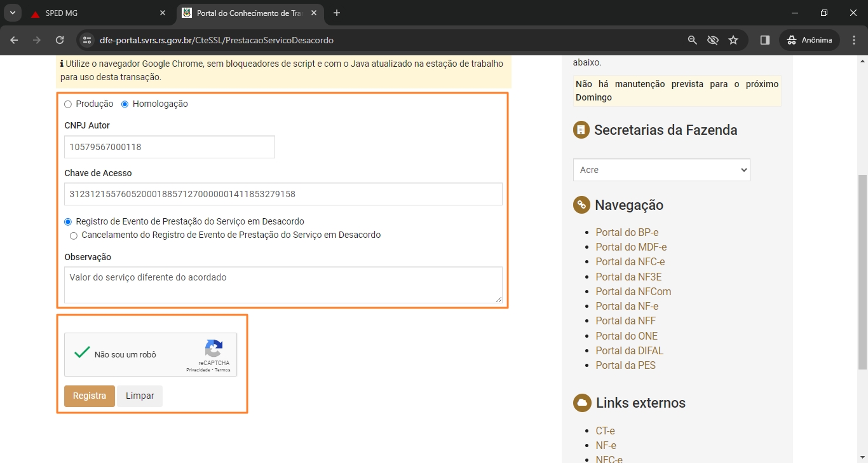Open the Portal da NF-e link
868x463 pixels.
coord(627,306)
